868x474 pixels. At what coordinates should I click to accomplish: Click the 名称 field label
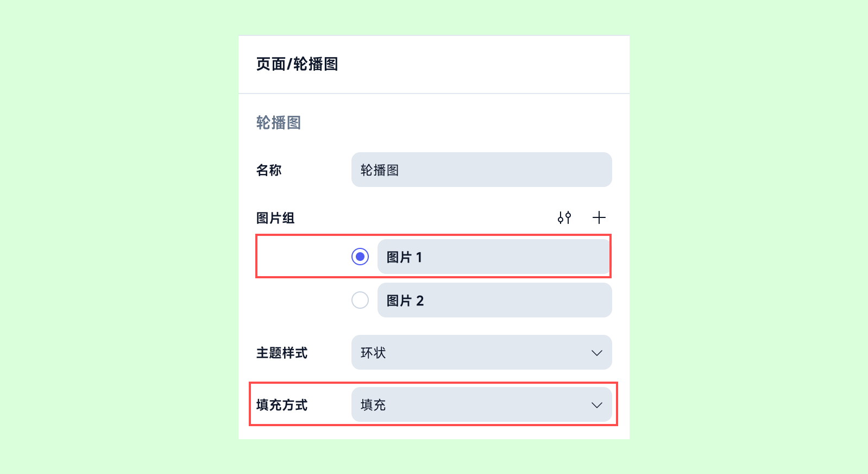click(269, 170)
